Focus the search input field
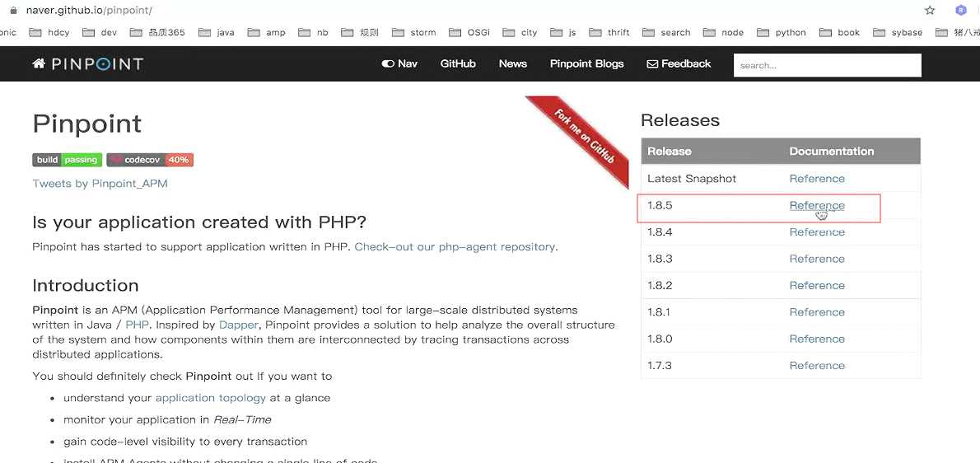The width and height of the screenshot is (980, 463). (828, 65)
